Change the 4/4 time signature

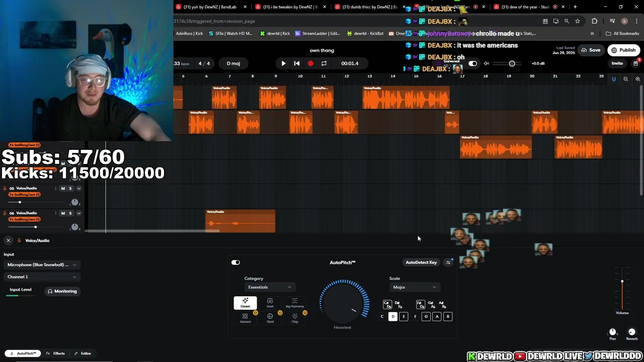point(204,63)
